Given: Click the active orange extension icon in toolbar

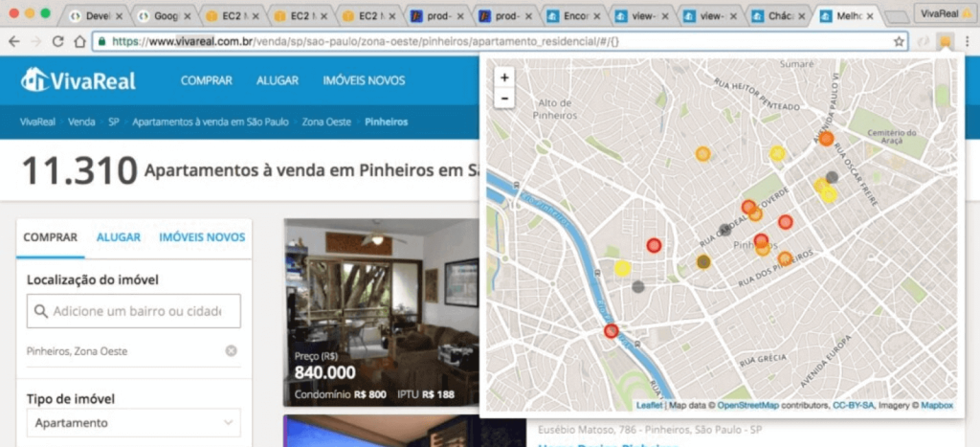Looking at the screenshot, I should [x=945, y=42].
